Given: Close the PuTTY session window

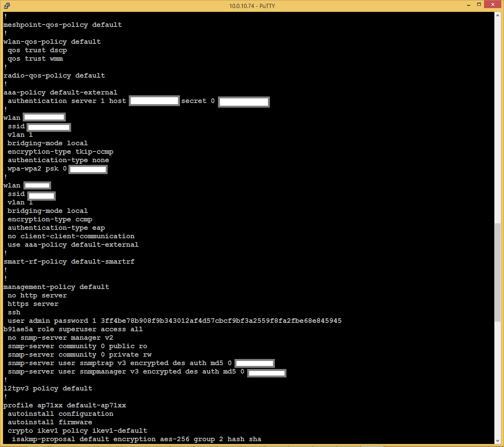Looking at the screenshot, I should point(492,5).
